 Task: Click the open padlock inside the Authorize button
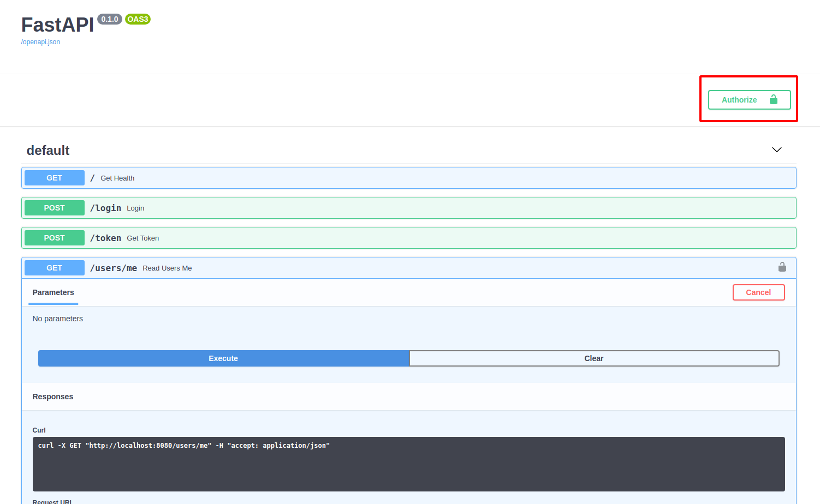point(774,100)
